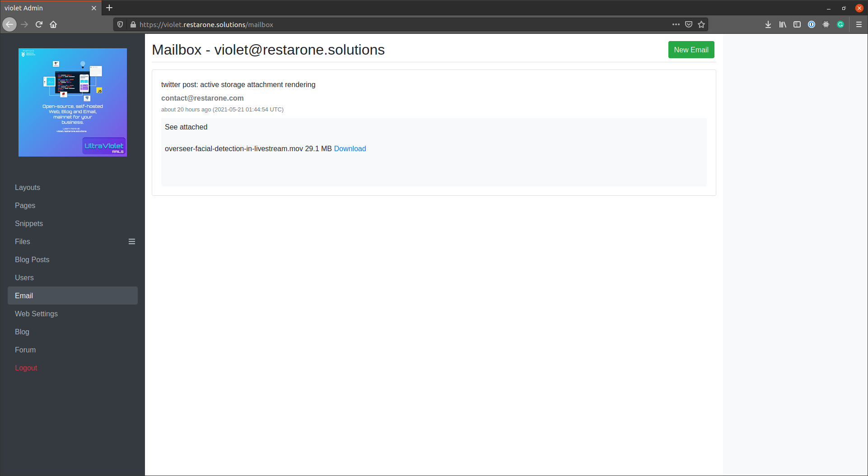Save the page to Pocket
This screenshot has width=868, height=476.
click(x=688, y=24)
